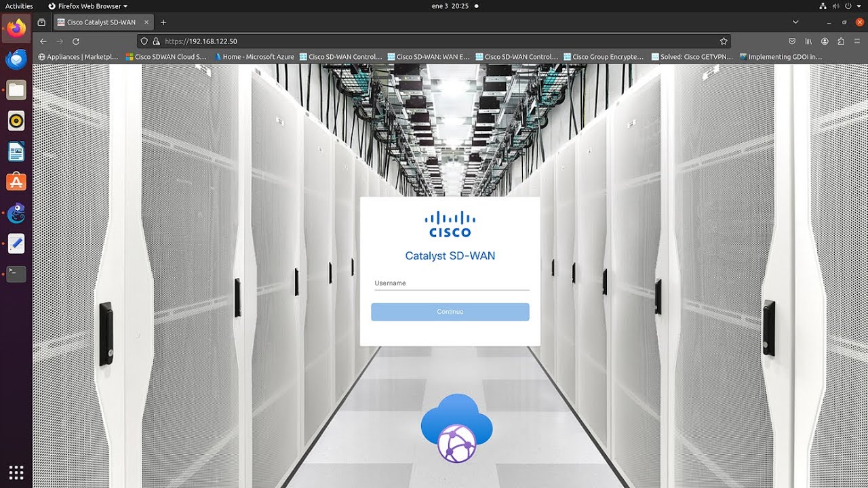Open 'Implementing GDOI in...' bookmark
Screen dimensions: 868x488
(781, 57)
